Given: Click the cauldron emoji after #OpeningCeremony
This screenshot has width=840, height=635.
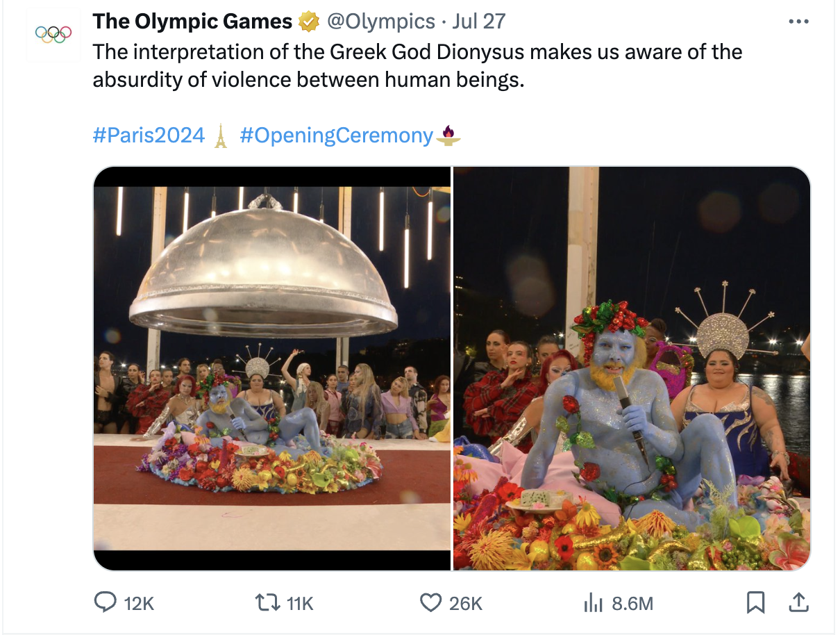Looking at the screenshot, I should point(448,134).
